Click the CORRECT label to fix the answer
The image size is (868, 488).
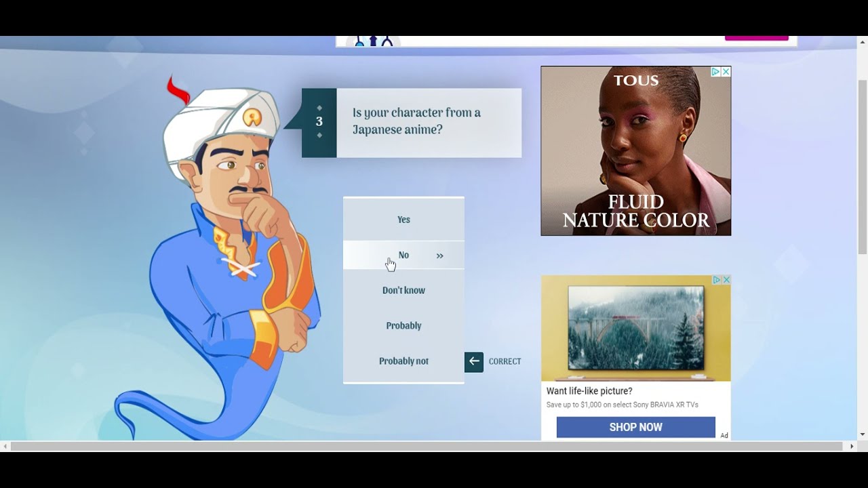pyautogui.click(x=505, y=362)
